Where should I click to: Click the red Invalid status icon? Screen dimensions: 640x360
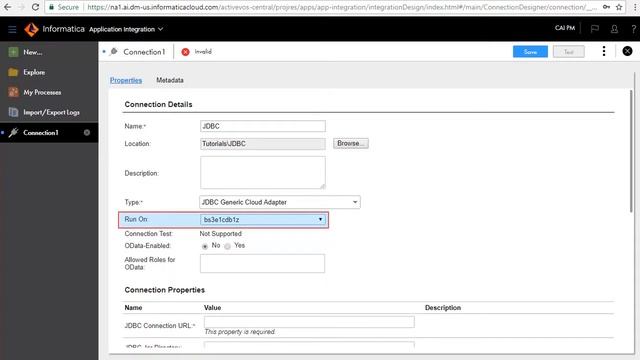pyautogui.click(x=185, y=52)
